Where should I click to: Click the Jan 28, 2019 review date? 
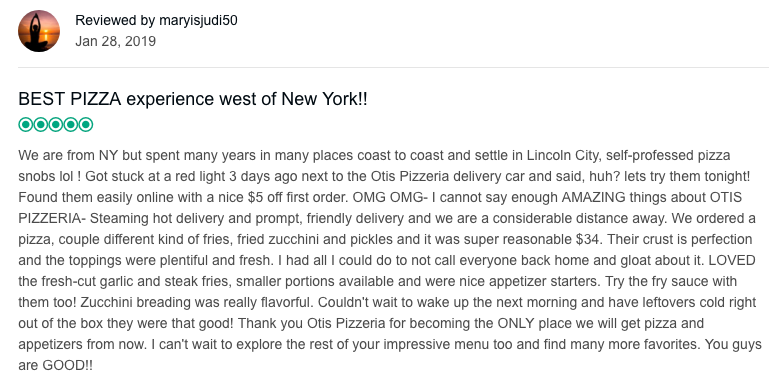116,41
